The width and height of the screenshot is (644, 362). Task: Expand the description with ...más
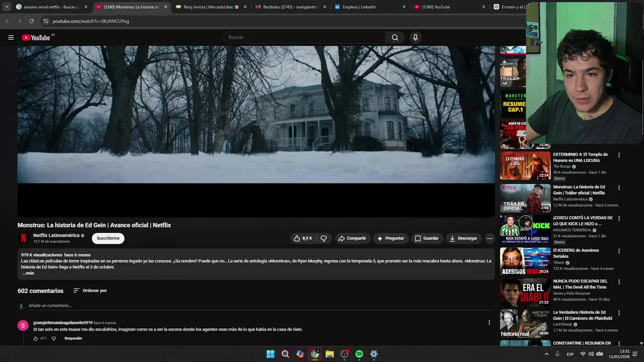click(x=28, y=273)
